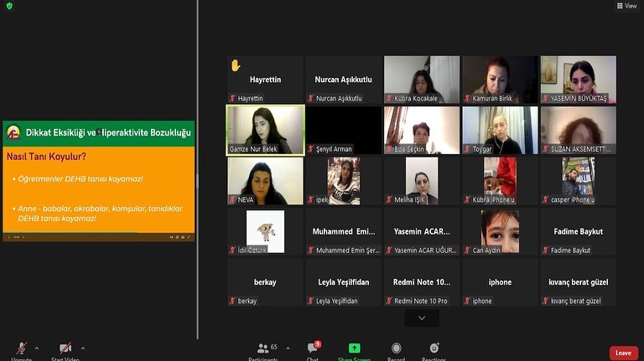This screenshot has width=644, height=361.
Task: Click the red Leave button
Action: 624,353
